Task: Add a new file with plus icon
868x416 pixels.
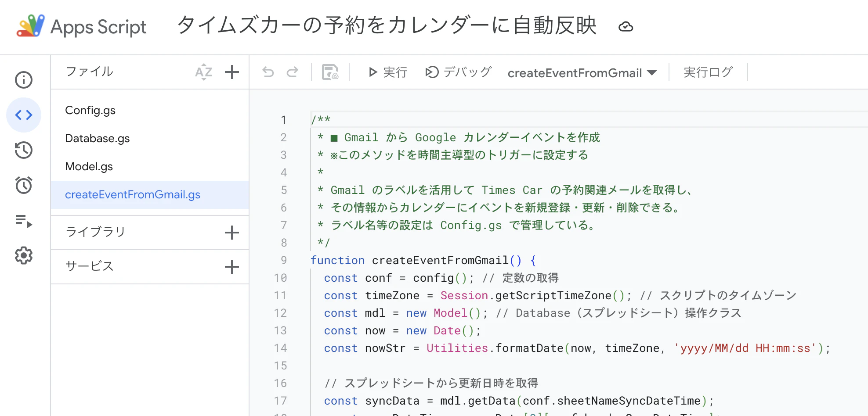Action: 232,72
